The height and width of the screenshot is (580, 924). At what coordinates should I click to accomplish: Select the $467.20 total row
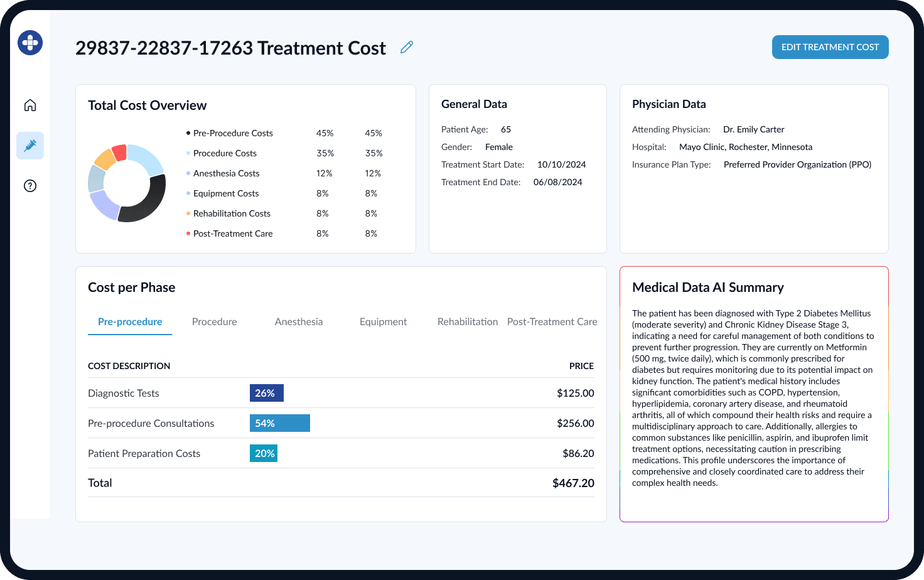pos(341,483)
